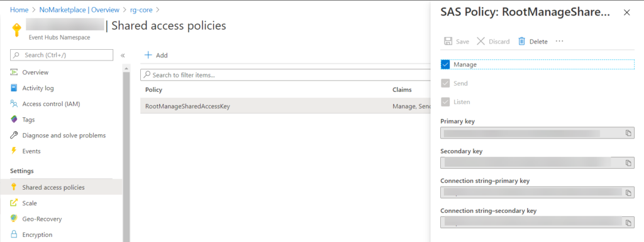Click the Manage, Send claims cell
The width and height of the screenshot is (644, 242).
411,106
